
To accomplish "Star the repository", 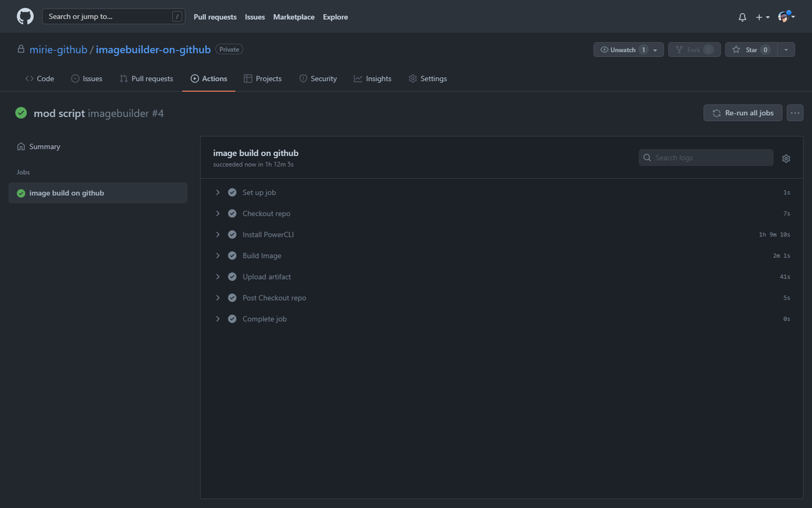I will pos(751,49).
